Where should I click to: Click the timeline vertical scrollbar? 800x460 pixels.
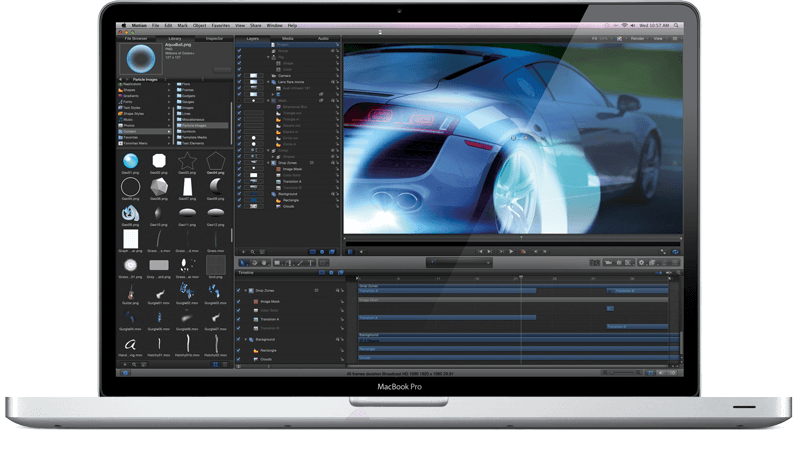(681, 343)
